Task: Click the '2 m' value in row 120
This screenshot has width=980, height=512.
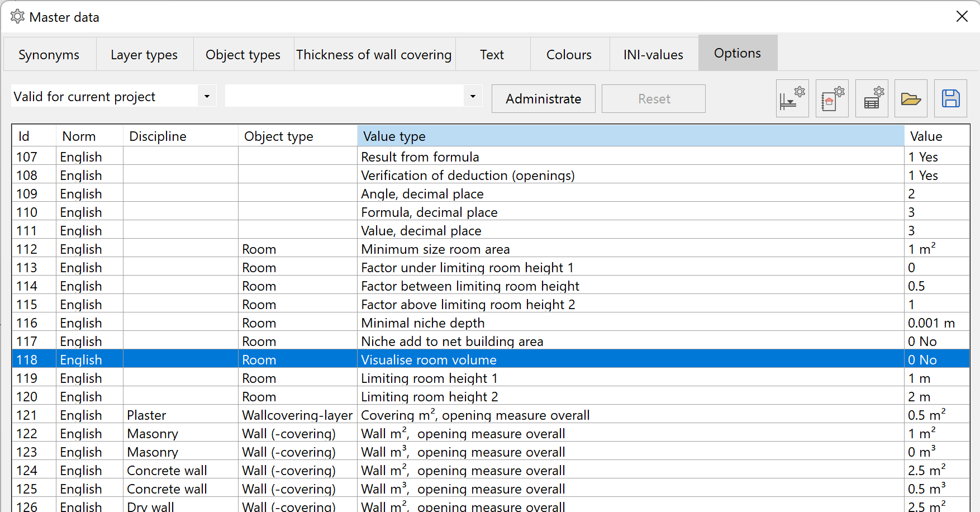Action: (x=937, y=396)
